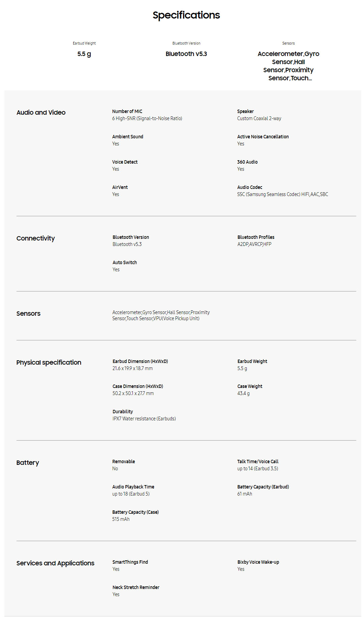Viewport: 364px width, 617px height.
Task: Click the Bluetooth Profiles label
Action: click(255, 237)
